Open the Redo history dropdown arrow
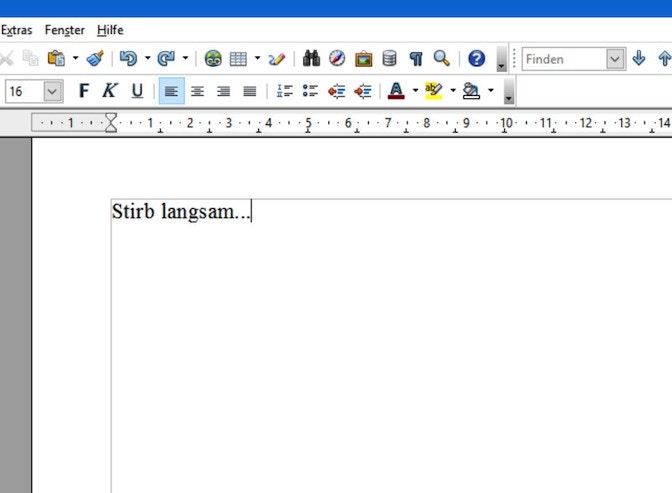 tap(185, 58)
